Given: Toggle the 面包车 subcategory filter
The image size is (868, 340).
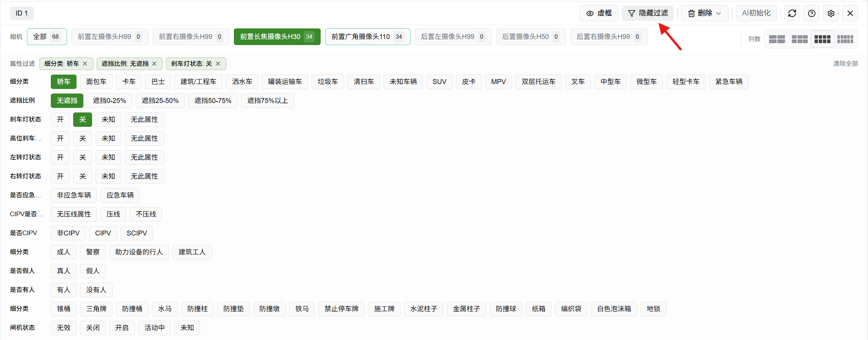Looking at the screenshot, I should [x=96, y=82].
